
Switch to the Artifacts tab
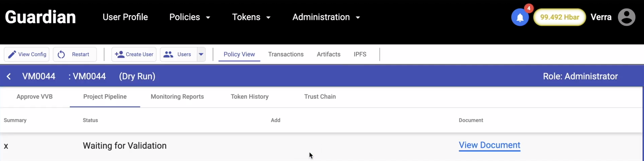pos(328,54)
